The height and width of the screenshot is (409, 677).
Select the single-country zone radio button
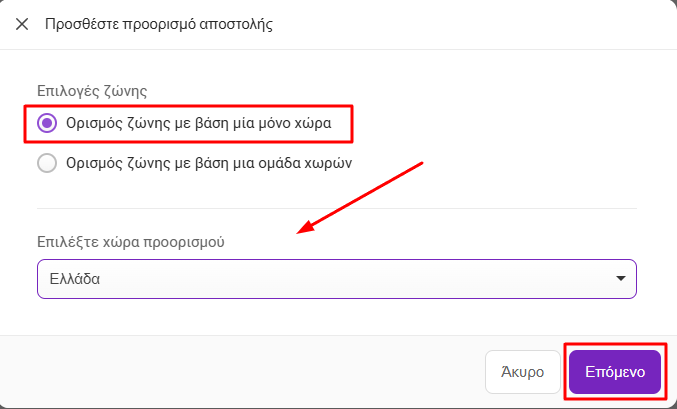coord(47,123)
